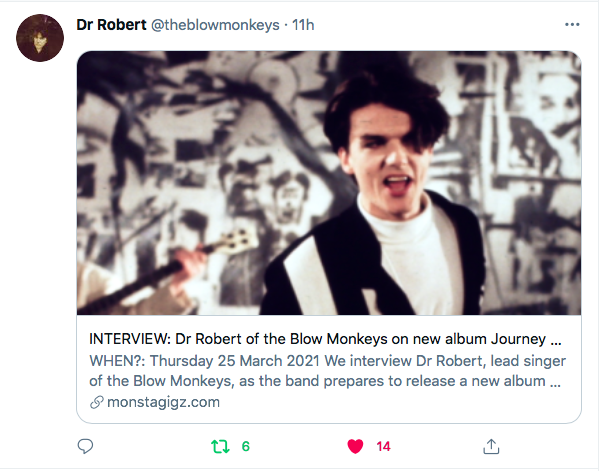Click the guitar headstock in preview photo

click(x=239, y=239)
